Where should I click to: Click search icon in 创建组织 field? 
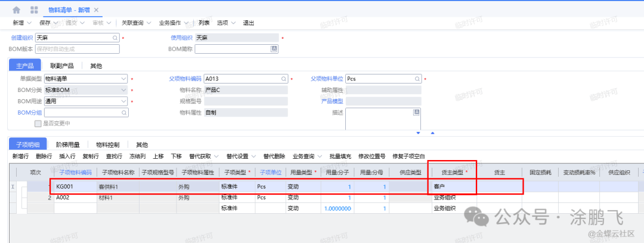(116, 38)
